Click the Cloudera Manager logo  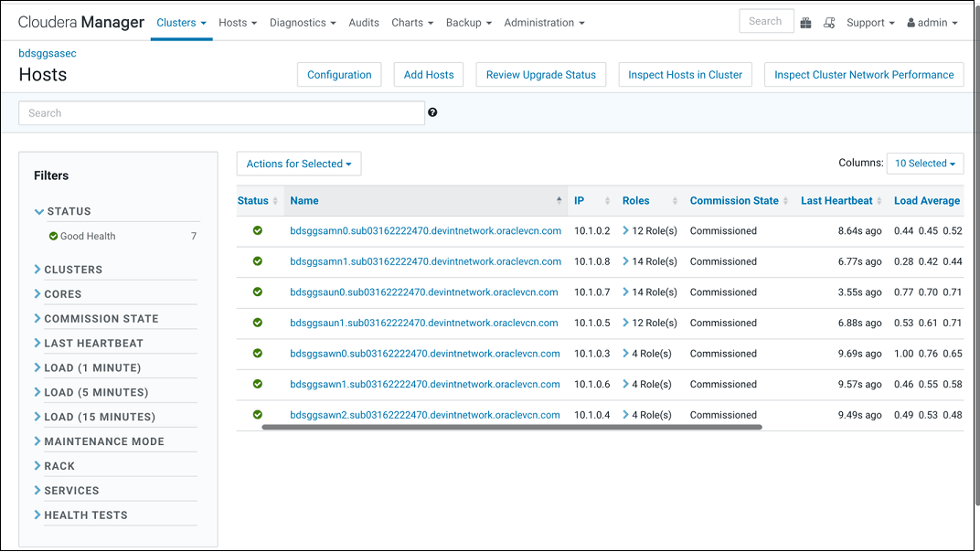click(80, 21)
